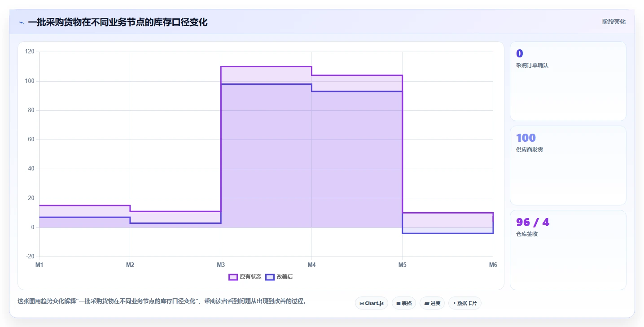Click the 120 y-axis label
Viewport: 644px width, 327px height.
coord(30,52)
